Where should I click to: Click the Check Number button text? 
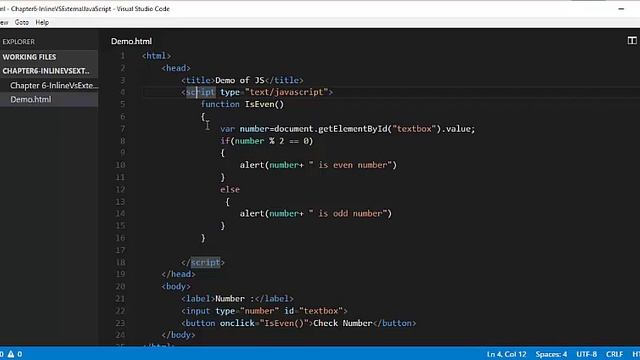point(342,323)
